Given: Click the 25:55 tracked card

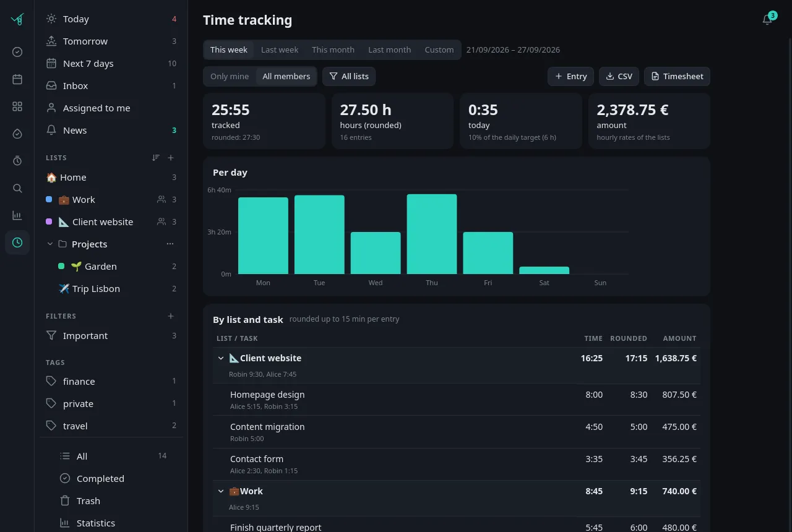Looking at the screenshot, I should pyautogui.click(x=264, y=121).
